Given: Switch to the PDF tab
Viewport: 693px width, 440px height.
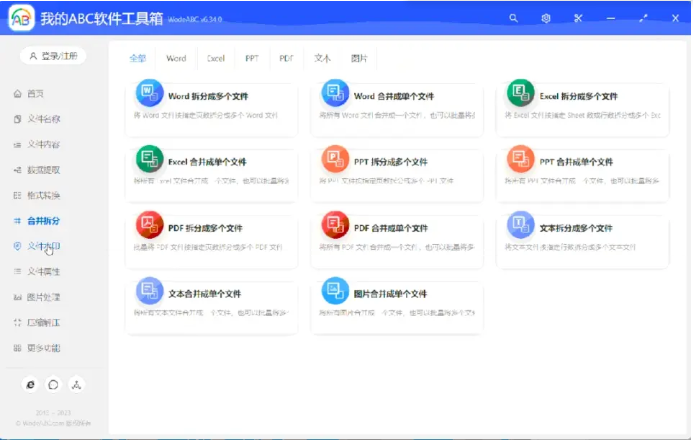Looking at the screenshot, I should [x=286, y=58].
